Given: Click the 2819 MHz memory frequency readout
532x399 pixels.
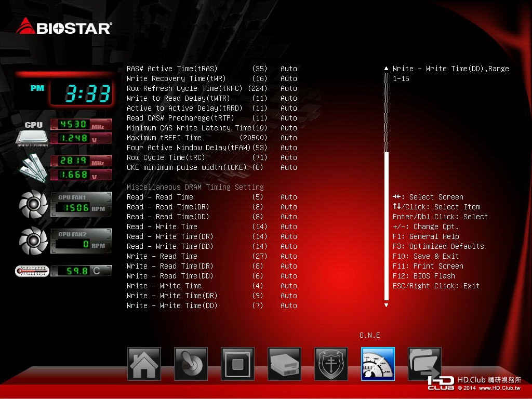Looking at the screenshot, I should (x=82, y=161).
